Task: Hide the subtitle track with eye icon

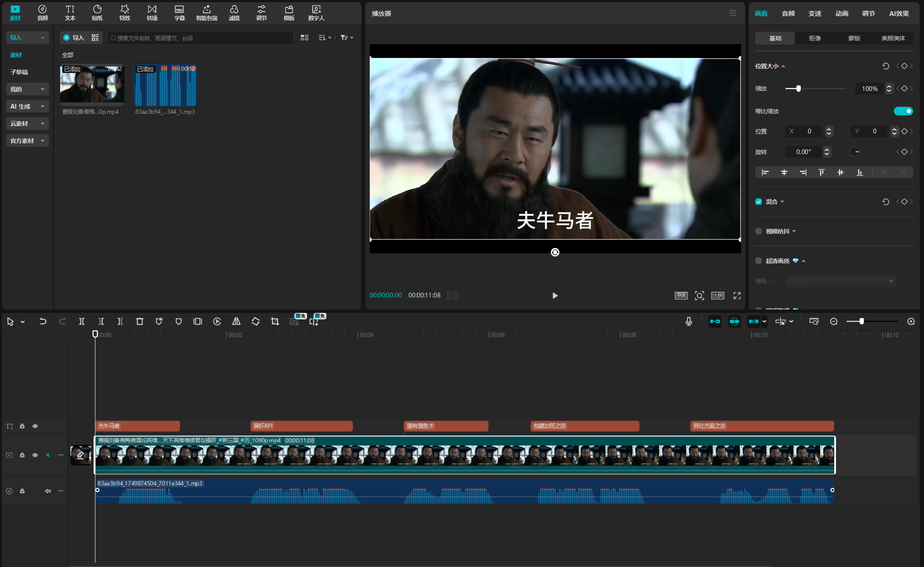Action: [35, 426]
